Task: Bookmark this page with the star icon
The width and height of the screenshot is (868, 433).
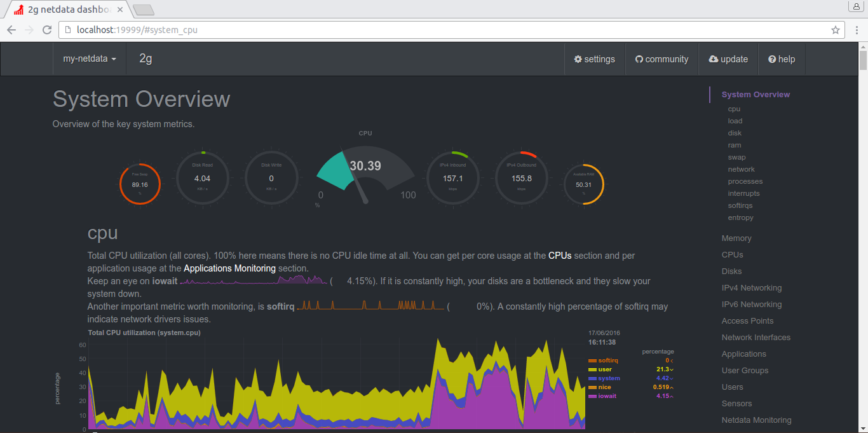Action: point(836,30)
